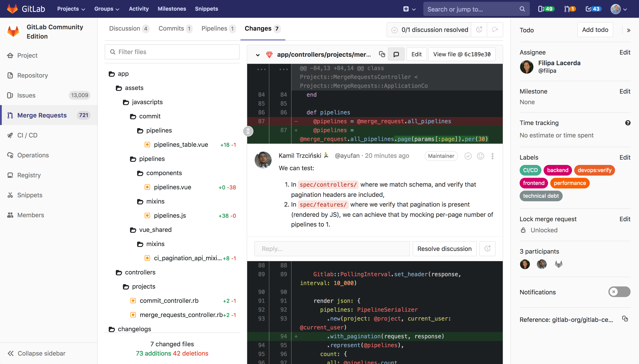The image size is (639, 364).
Task: Click Resolve discussion button
Action: (445, 249)
